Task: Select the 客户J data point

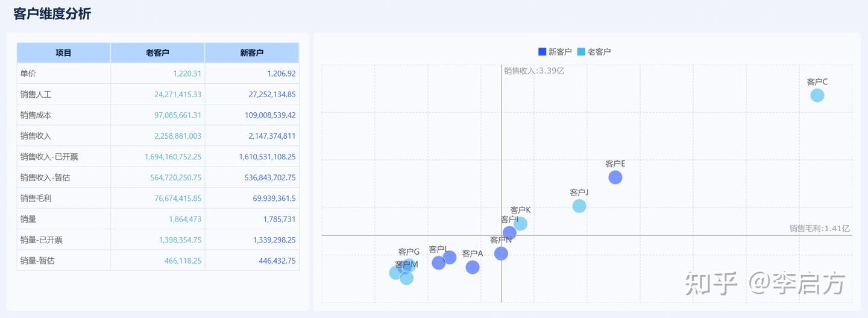Action: click(x=579, y=206)
